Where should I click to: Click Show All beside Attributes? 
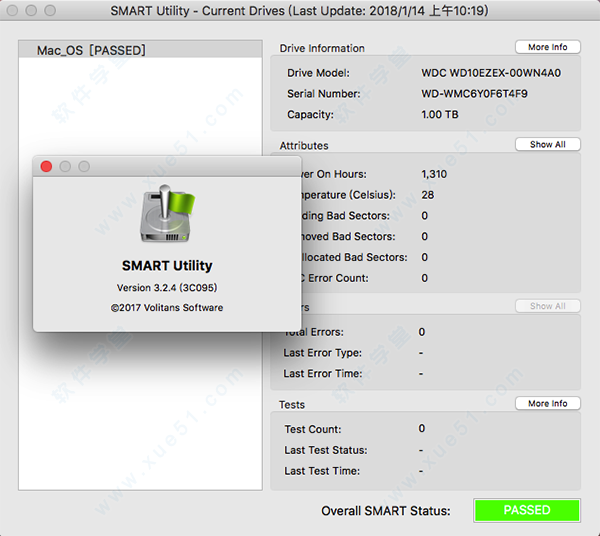click(x=548, y=144)
